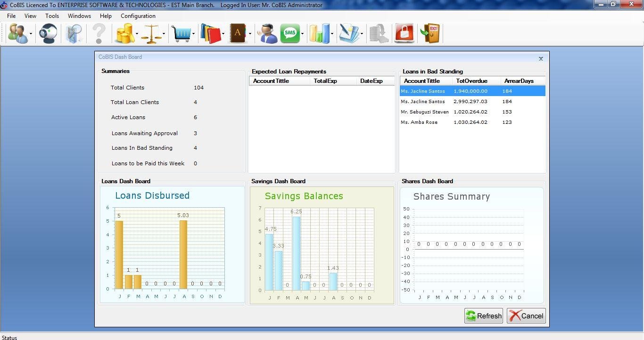Expand the dropdown arrow beside the clients icon

pos(31,34)
